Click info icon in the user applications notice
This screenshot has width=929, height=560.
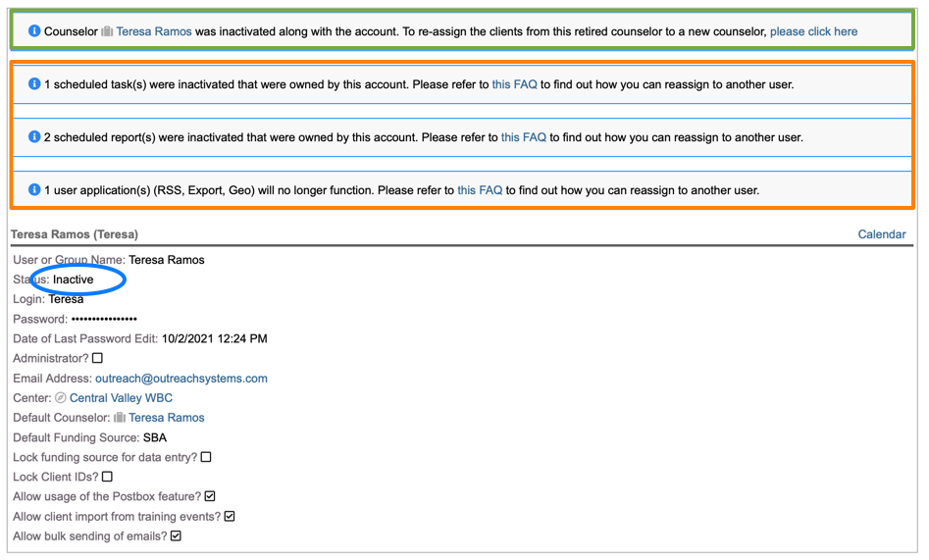34,190
